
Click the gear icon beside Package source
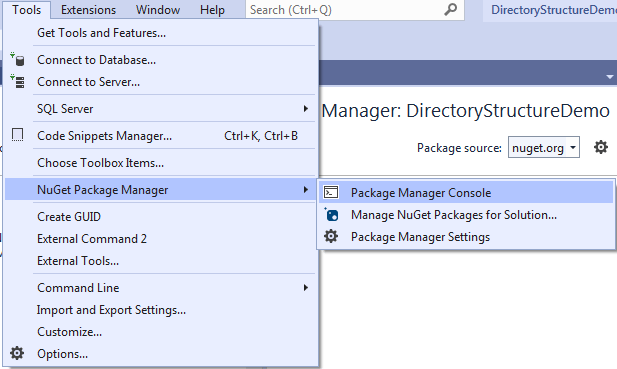point(601,148)
